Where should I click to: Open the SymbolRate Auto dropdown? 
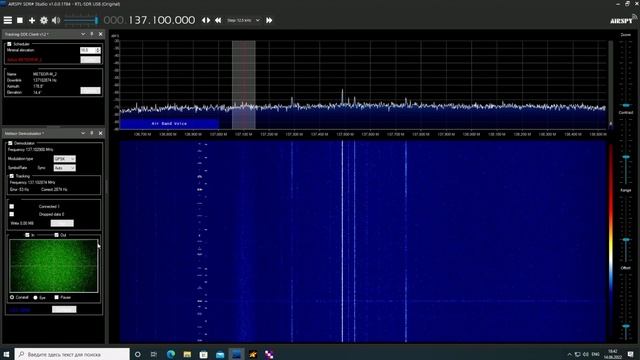click(64, 168)
